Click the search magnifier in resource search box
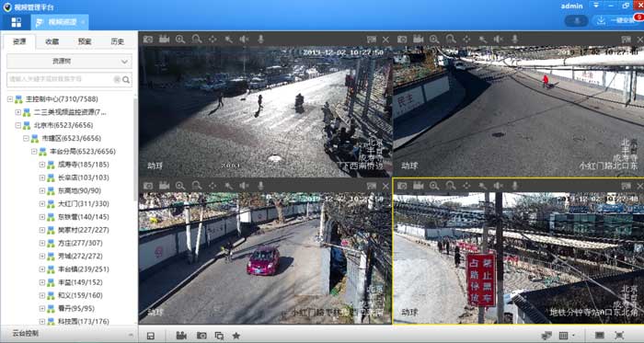 [x=126, y=80]
